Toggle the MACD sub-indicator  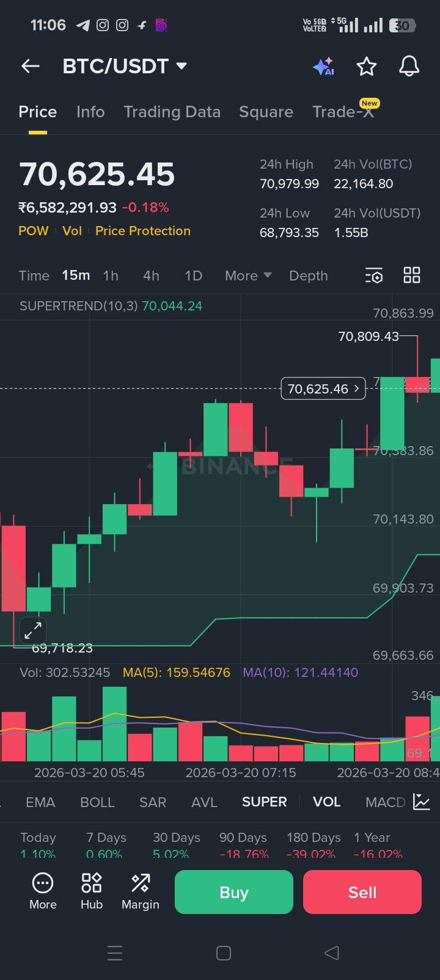pyautogui.click(x=385, y=802)
